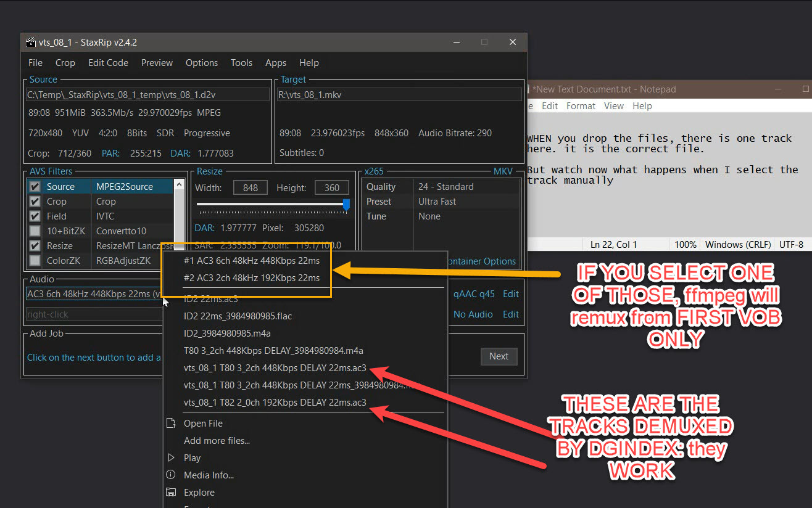Select track #2 AC3 2ch 192Kbps

coord(252,278)
